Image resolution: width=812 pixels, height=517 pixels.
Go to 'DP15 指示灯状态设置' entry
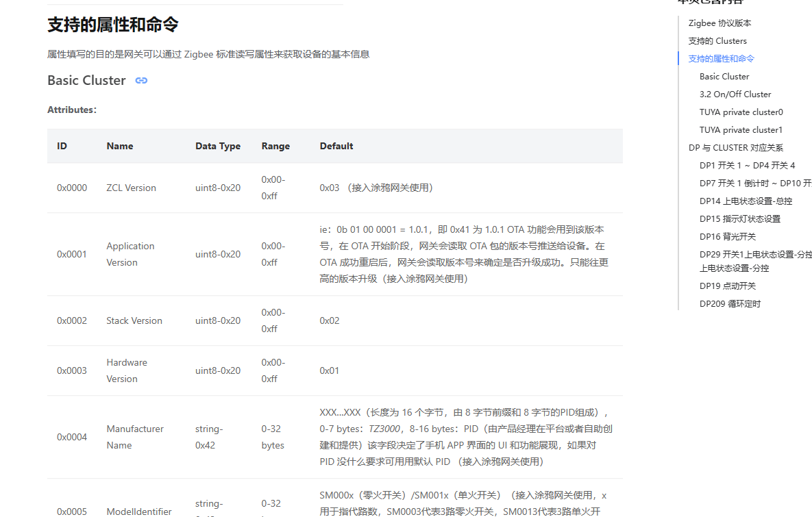(739, 219)
